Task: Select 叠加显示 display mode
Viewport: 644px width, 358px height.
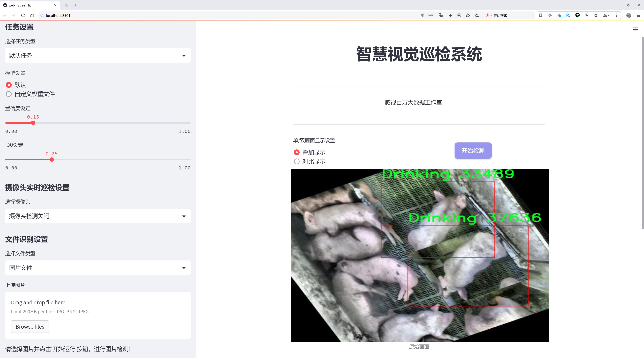Action: tap(297, 152)
